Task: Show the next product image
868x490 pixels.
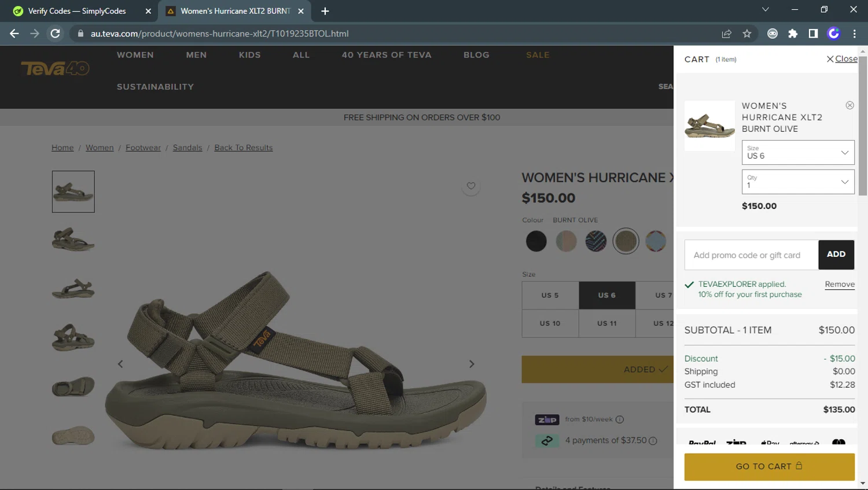Action: [x=472, y=364]
